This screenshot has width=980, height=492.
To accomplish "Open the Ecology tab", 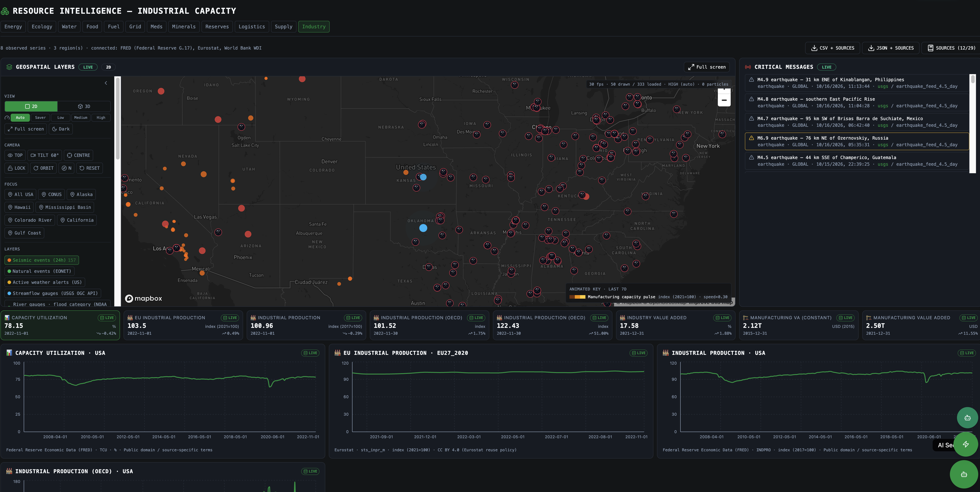I will [42, 27].
